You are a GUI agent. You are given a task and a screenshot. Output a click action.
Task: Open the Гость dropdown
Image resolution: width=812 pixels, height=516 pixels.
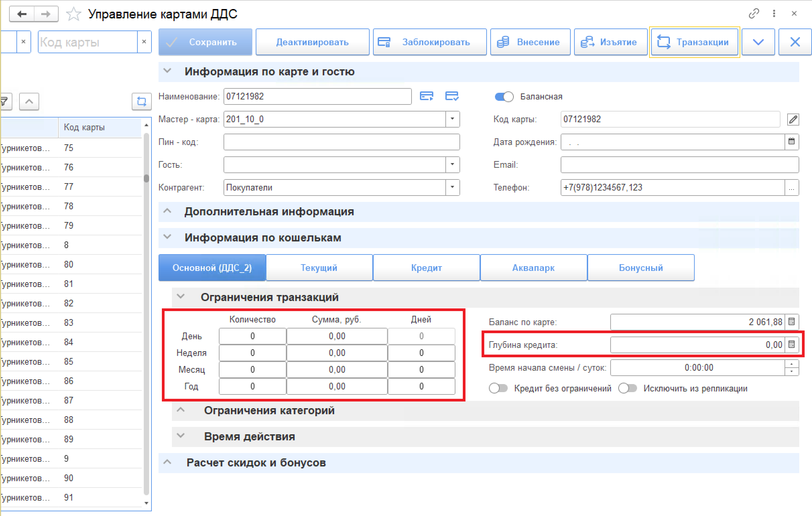coord(452,164)
